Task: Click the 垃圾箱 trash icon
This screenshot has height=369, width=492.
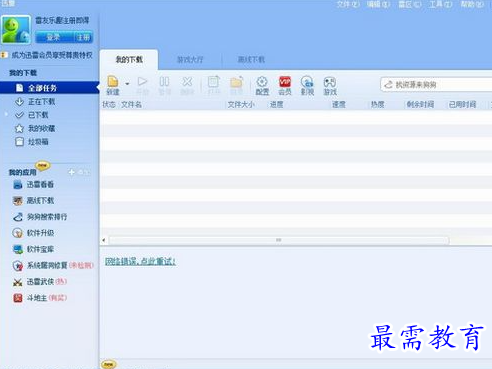Action: (19, 142)
